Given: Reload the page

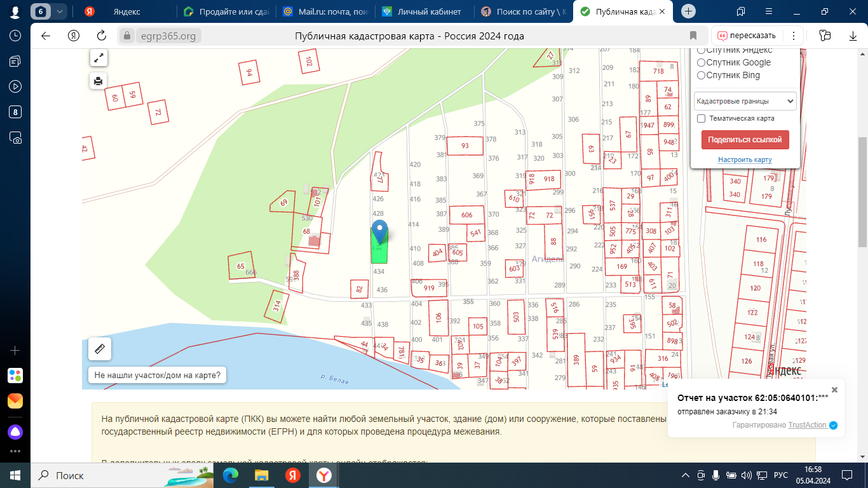Looking at the screenshot, I should 102,36.
